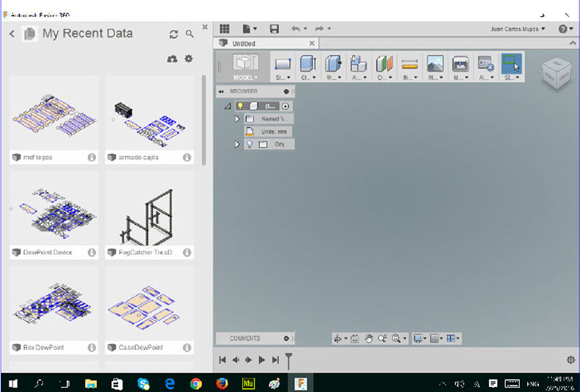Viewport: 580px width, 392px height.
Task: Open the Assemble tool menu
Action: tap(359, 67)
